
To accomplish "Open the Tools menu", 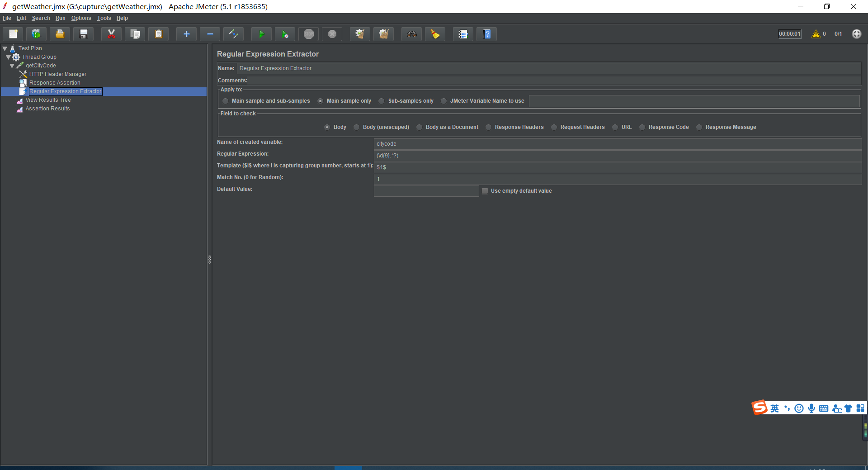I will pyautogui.click(x=104, y=18).
